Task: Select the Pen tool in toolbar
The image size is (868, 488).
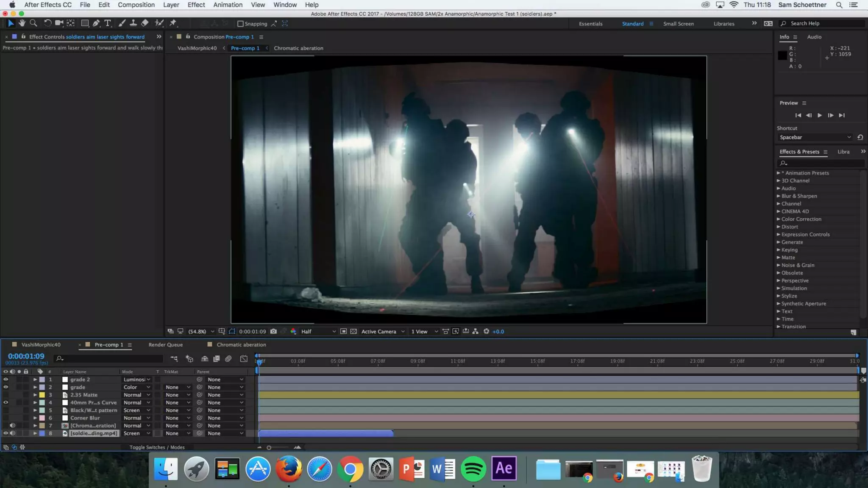Action: 96,23
